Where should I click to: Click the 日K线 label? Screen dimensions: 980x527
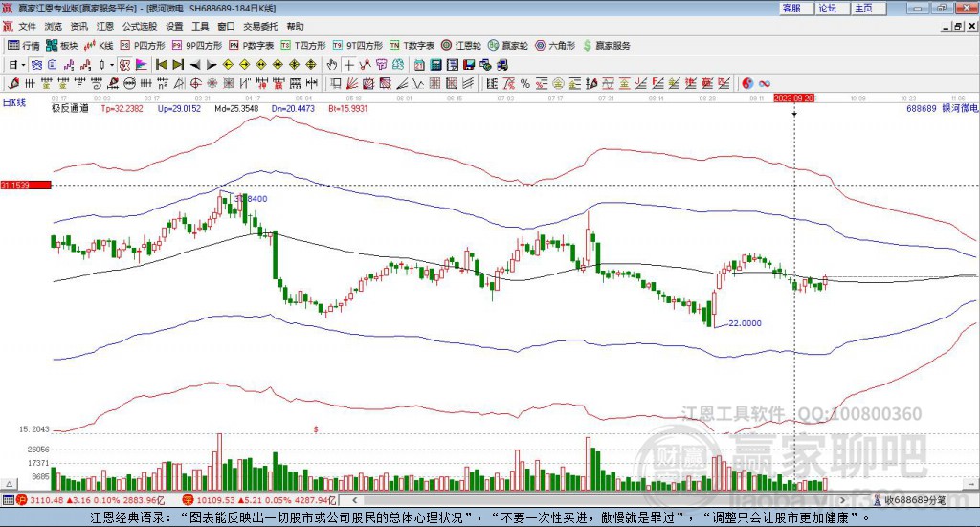[14, 103]
